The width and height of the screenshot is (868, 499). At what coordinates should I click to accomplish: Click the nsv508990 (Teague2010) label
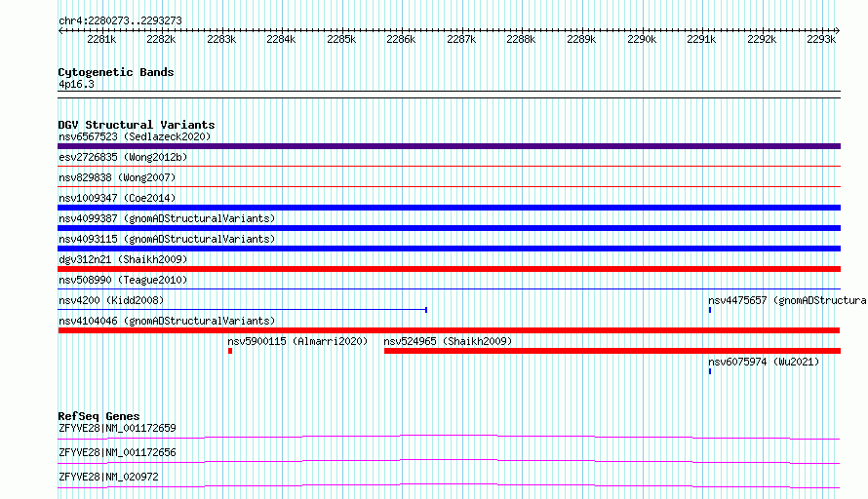123,280
